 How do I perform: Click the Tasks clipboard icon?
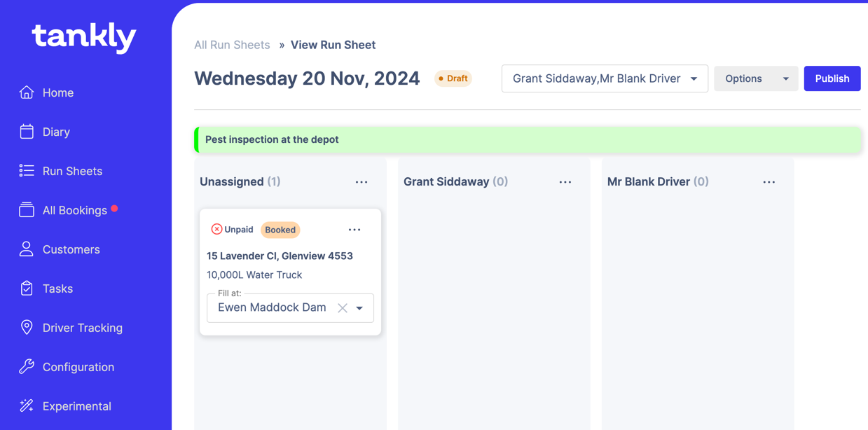27,289
